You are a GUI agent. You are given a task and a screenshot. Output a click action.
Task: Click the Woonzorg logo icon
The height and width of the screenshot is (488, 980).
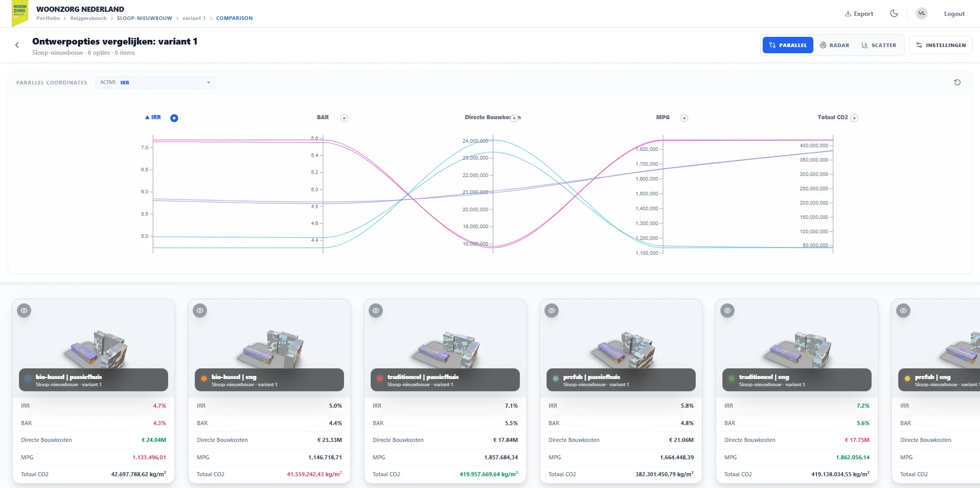tap(20, 14)
